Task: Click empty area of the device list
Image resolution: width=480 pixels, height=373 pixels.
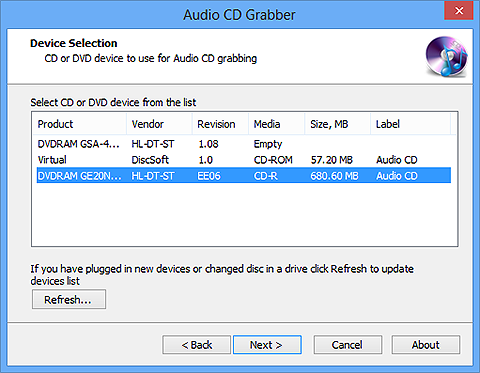Action: (244, 215)
